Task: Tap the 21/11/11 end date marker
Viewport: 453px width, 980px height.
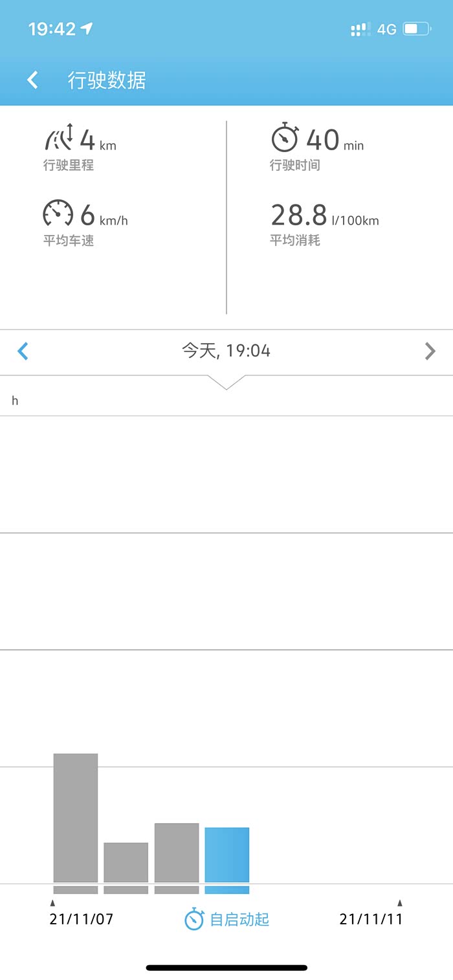Action: tap(371, 919)
